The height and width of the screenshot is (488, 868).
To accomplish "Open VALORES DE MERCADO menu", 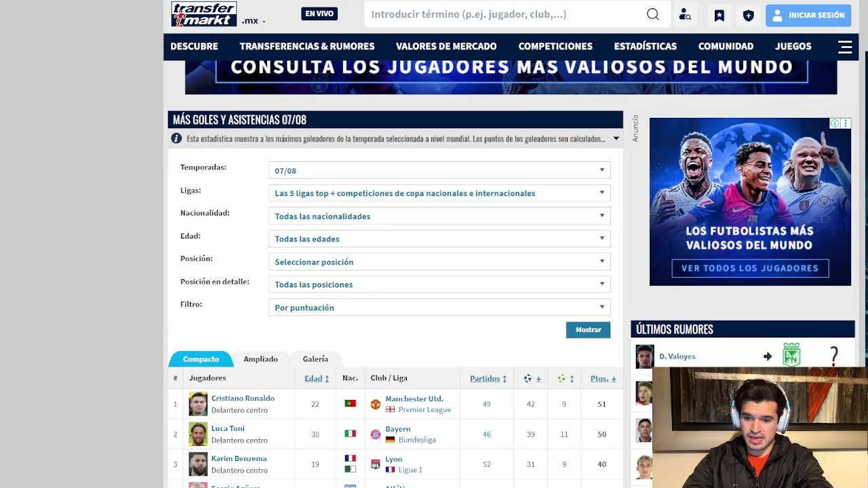I will point(446,46).
